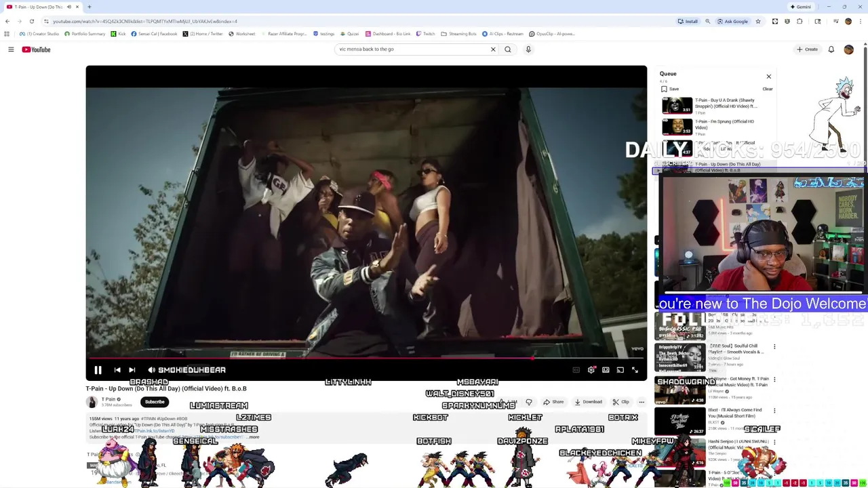This screenshot has height=488, width=868.
Task: Click the browser address bar URL
Action: pyautogui.click(x=145, y=21)
